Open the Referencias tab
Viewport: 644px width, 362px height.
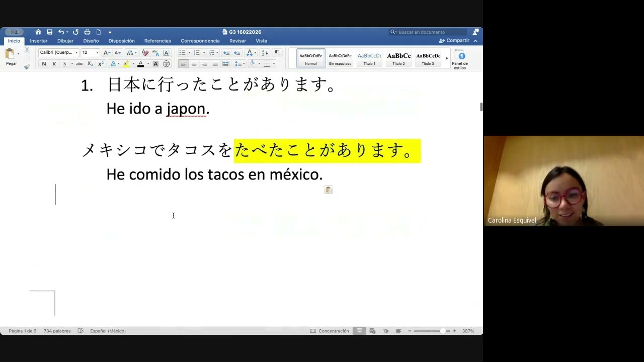(x=157, y=41)
